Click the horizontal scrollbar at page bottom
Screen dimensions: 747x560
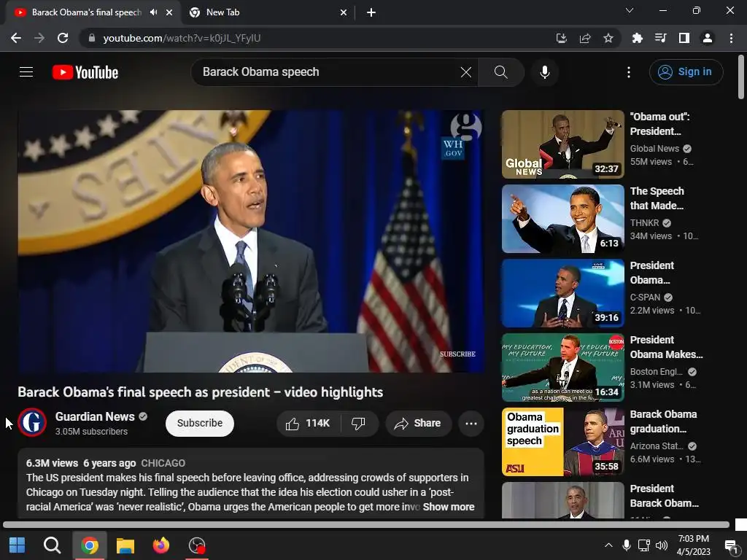tap(366, 525)
